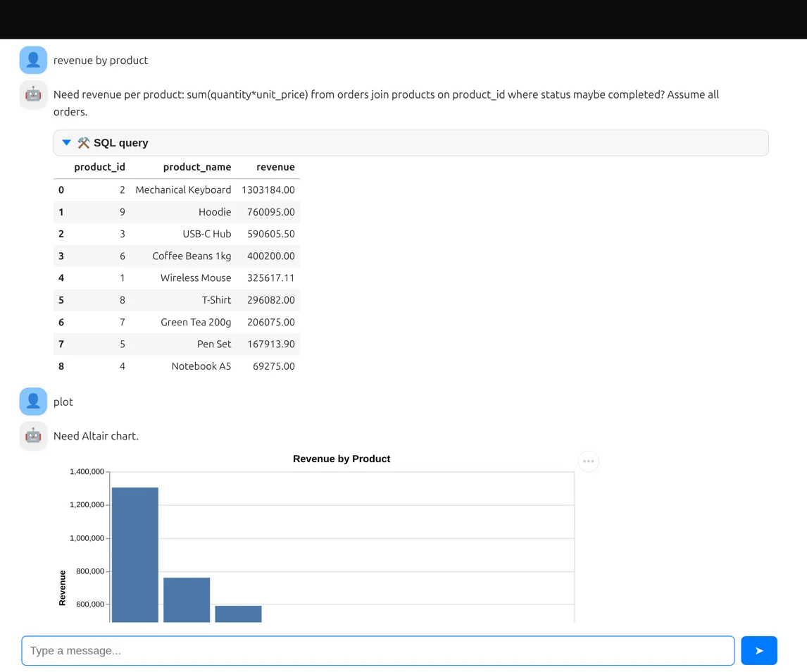807x672 pixels.
Task: Click the hammer and wrench SQL icon
Action: [84, 143]
